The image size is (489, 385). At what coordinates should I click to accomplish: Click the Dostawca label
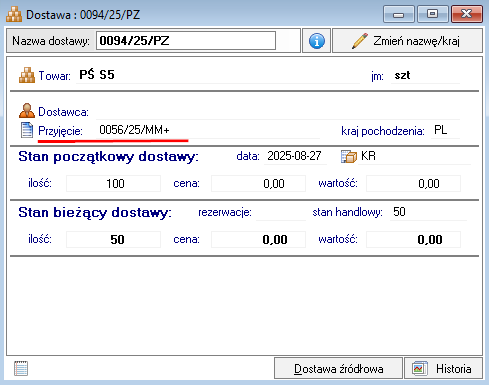[63, 112]
